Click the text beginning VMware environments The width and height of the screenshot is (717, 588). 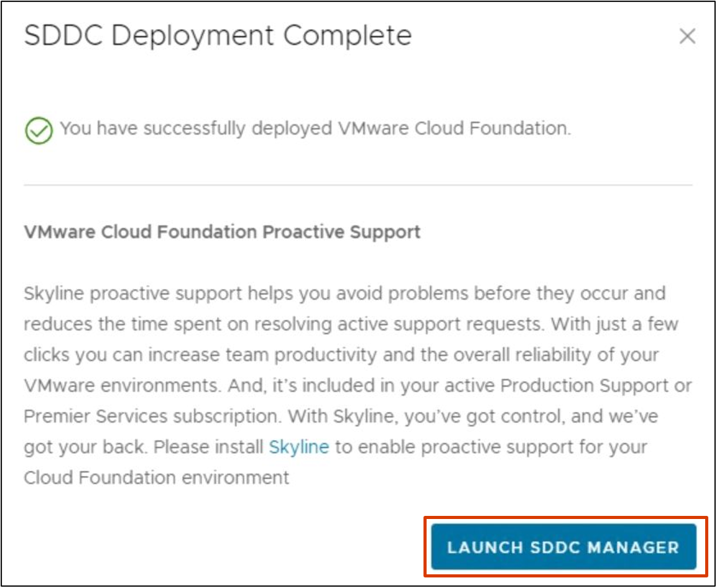(x=358, y=385)
